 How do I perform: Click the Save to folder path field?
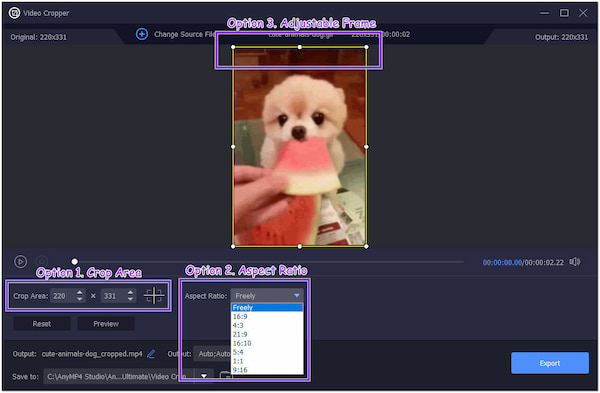tap(119, 376)
